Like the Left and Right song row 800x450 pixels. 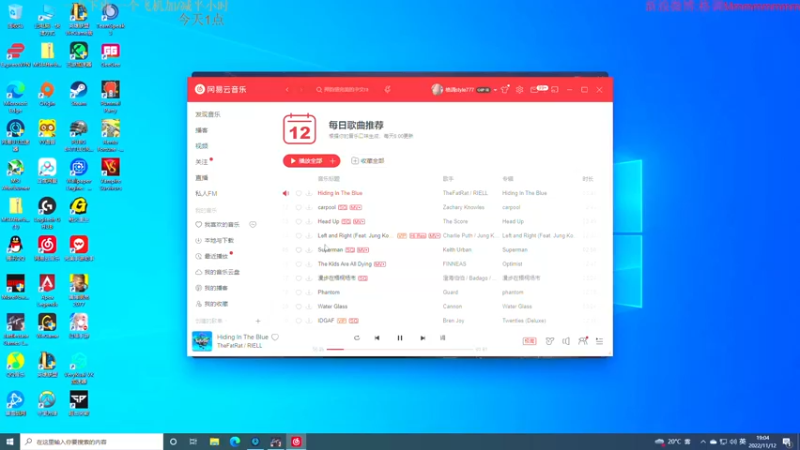[299, 236]
